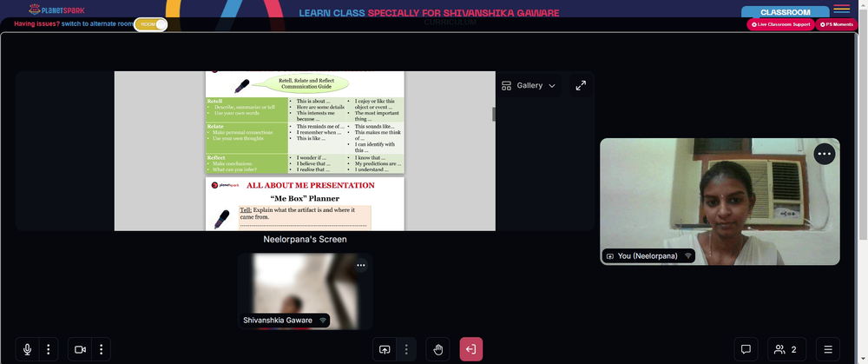The width and height of the screenshot is (868, 364).
Task: Click the share screen icon
Action: 385,349
